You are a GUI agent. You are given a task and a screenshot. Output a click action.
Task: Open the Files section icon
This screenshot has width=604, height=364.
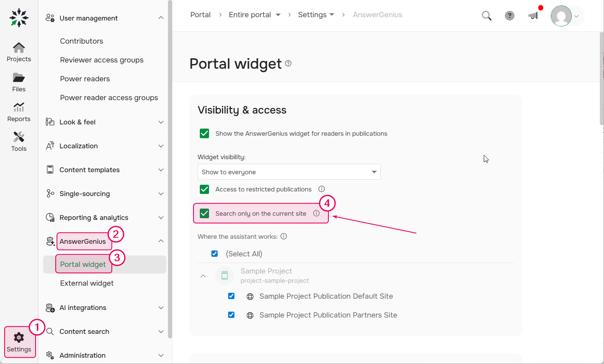pyautogui.click(x=19, y=77)
